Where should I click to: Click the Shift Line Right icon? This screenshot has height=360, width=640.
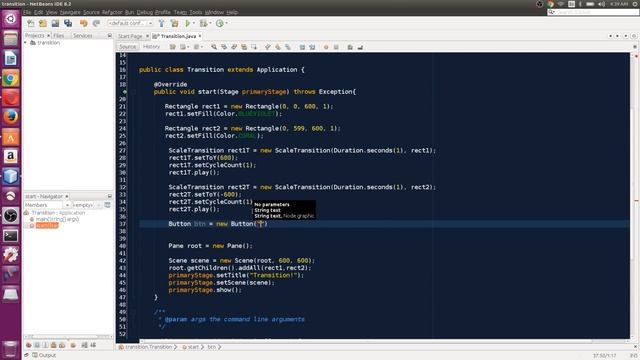(312, 47)
